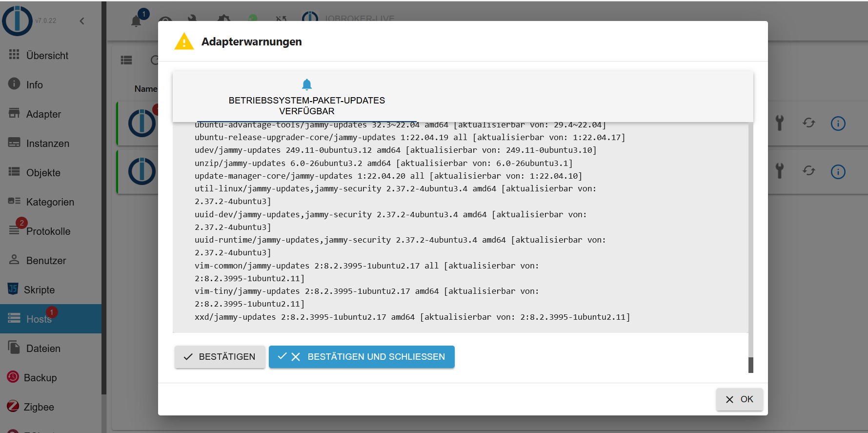Click the dialog's vertical scrollbar thumb
Screen dimensions: 868x433
751,365
